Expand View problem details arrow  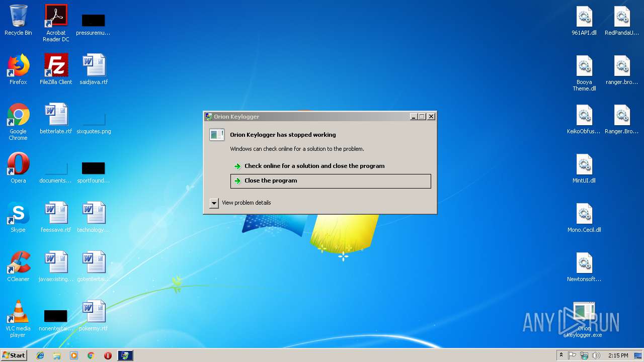pyautogui.click(x=214, y=203)
